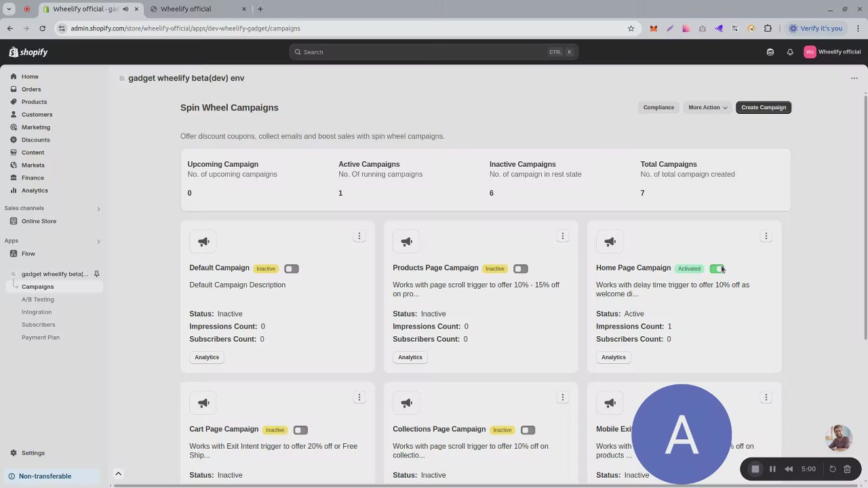Screen dimensions: 868x488
Task: Restart the recording with the circular arrow
Action: [833, 469]
